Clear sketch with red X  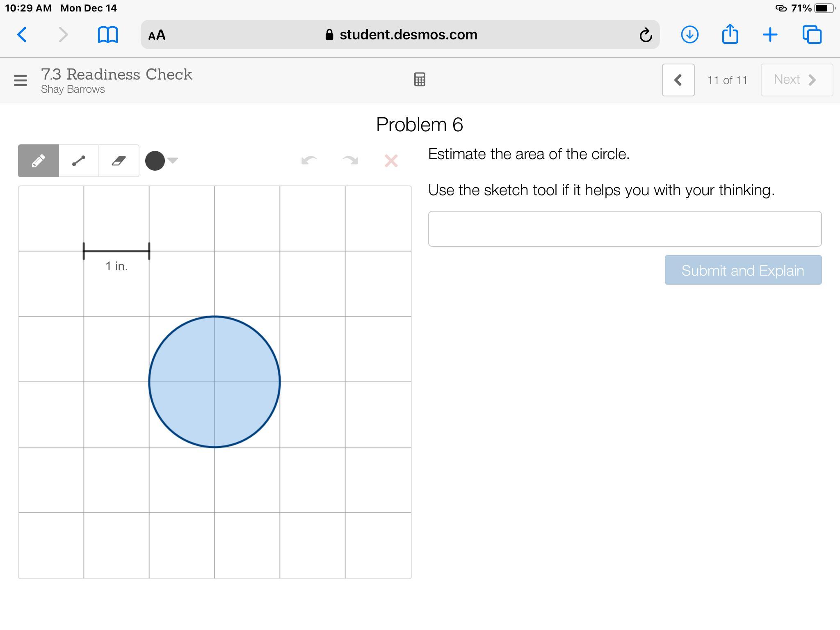391,161
